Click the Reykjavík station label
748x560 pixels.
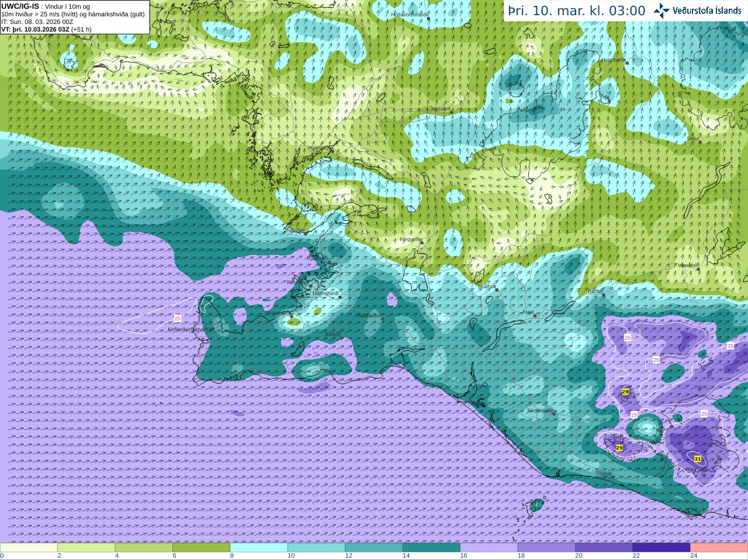[297, 282]
